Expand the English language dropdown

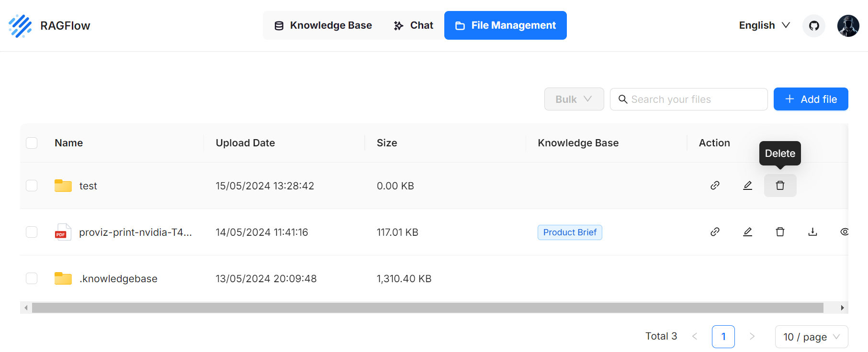click(764, 25)
